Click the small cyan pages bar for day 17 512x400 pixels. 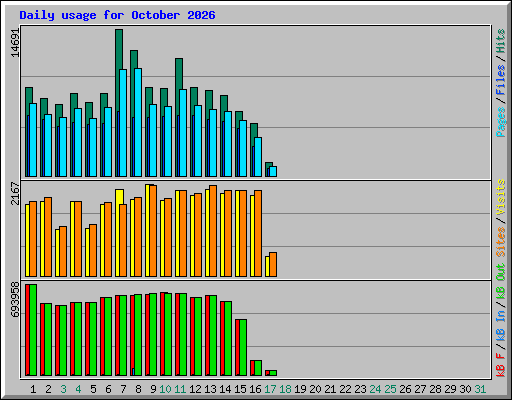click(273, 171)
